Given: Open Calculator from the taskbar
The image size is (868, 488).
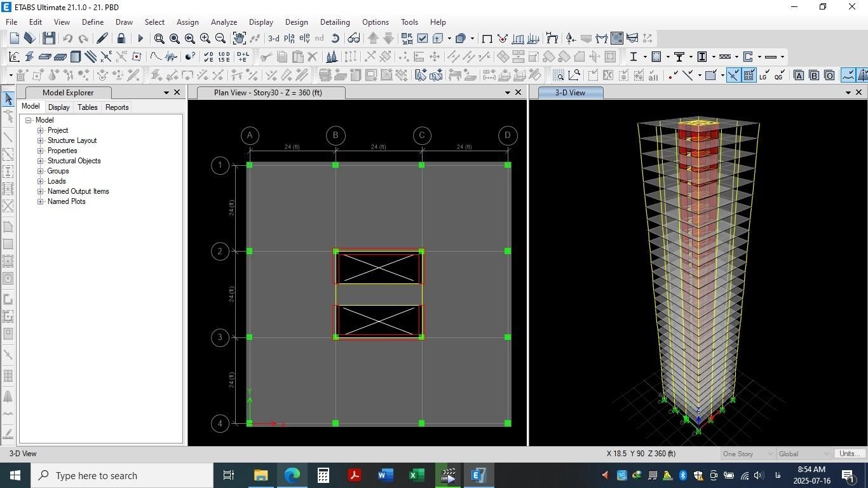Looking at the screenshot, I should (323, 475).
